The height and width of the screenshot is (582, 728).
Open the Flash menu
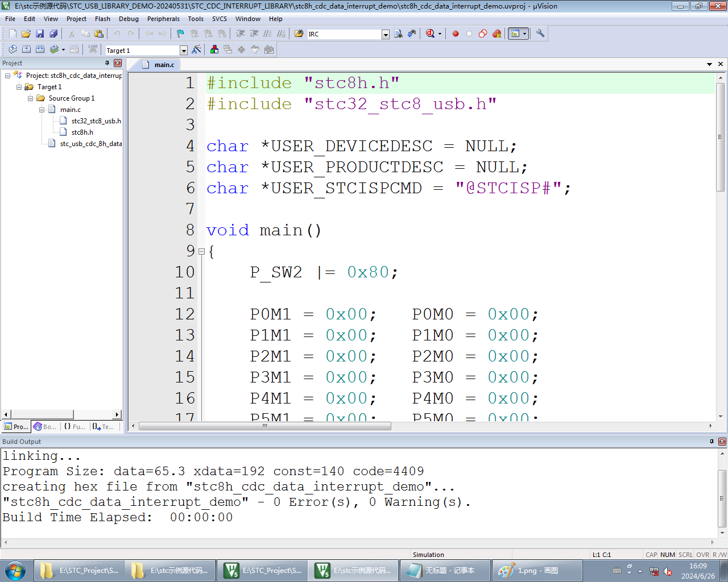[102, 19]
